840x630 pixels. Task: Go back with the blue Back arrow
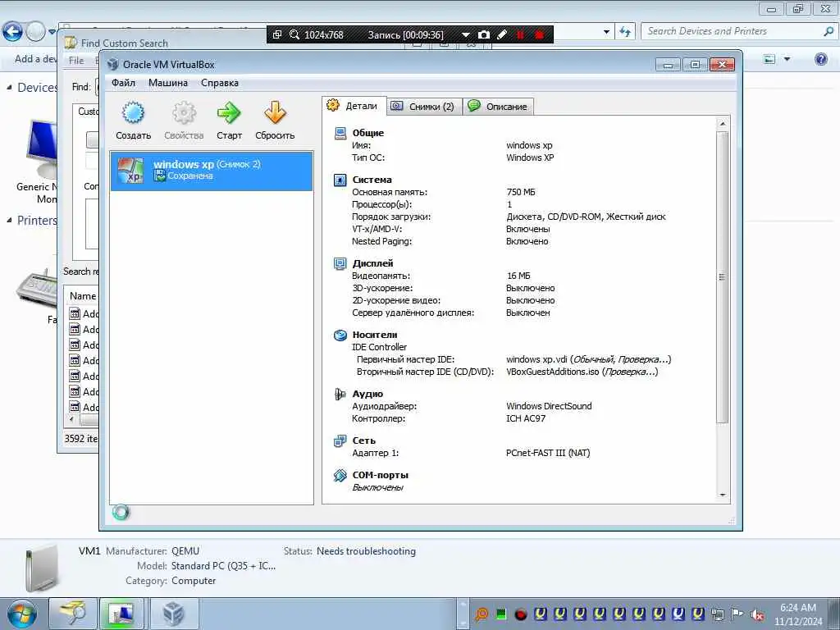(x=12, y=32)
